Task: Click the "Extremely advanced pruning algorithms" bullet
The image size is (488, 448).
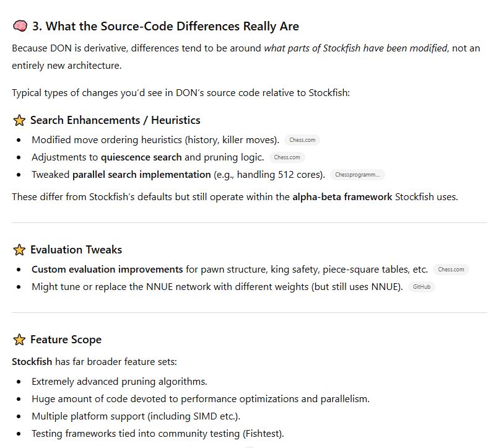Action: [x=119, y=381]
